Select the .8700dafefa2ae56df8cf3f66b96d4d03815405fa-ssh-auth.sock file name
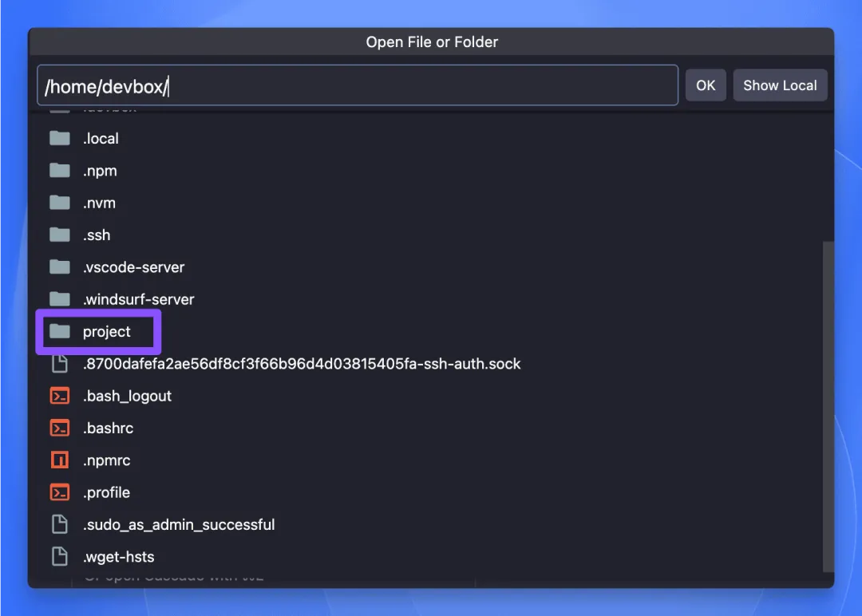 tap(302, 364)
